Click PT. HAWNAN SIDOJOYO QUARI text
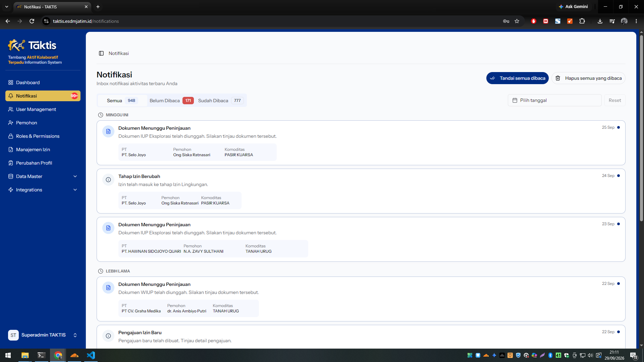The width and height of the screenshot is (644, 362). tap(151, 251)
